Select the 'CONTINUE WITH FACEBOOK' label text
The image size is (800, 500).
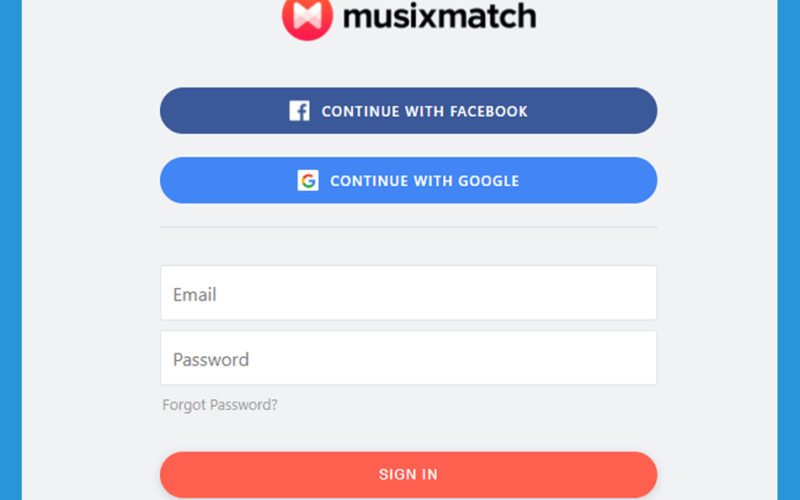424,111
